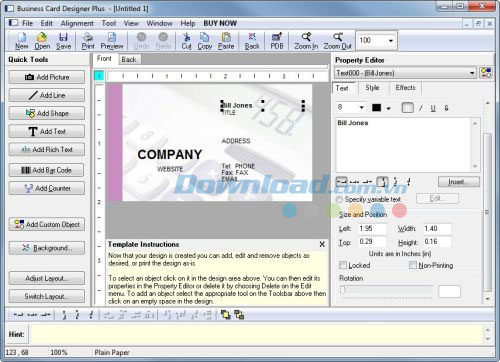Viewport: 500px width, 362px height.
Task: Toggle bold in the Property Editor
Action: coord(407,108)
